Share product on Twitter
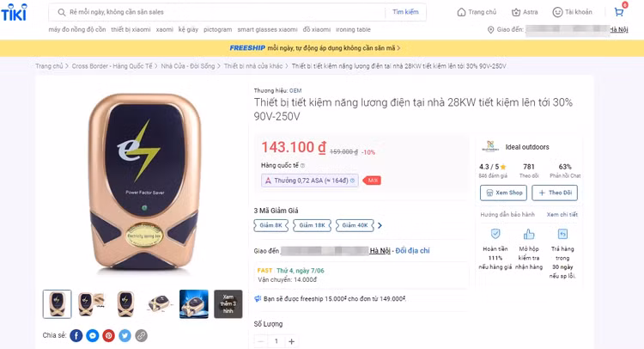 pyautogui.click(x=125, y=335)
